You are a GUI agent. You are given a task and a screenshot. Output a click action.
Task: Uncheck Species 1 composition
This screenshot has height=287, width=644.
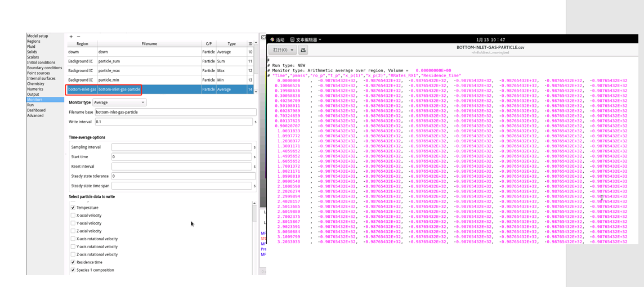coord(73,270)
